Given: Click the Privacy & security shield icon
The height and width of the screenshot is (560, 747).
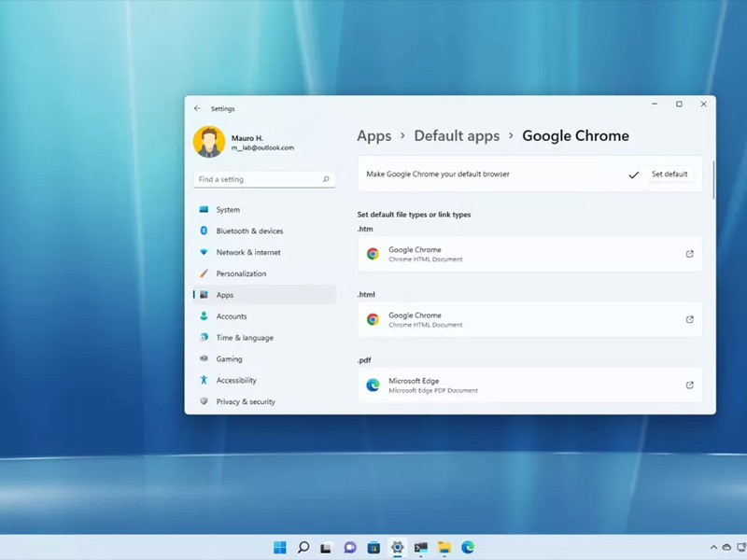Looking at the screenshot, I should point(204,401).
